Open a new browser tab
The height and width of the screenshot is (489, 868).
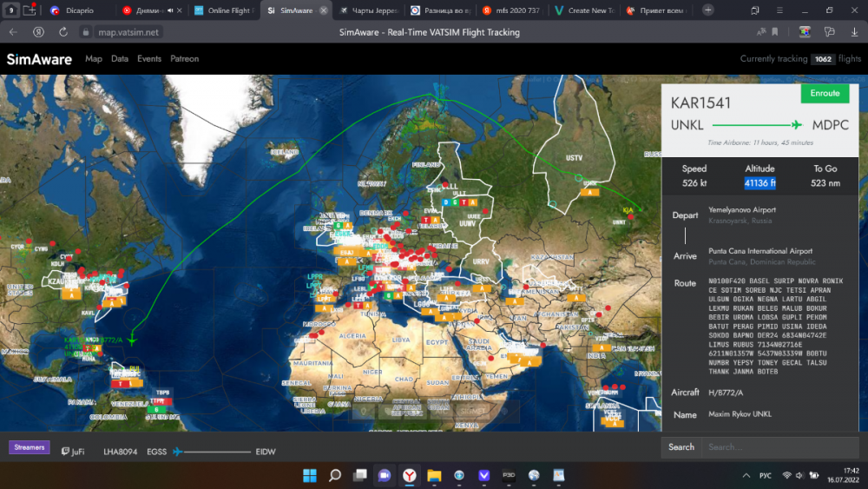[708, 10]
